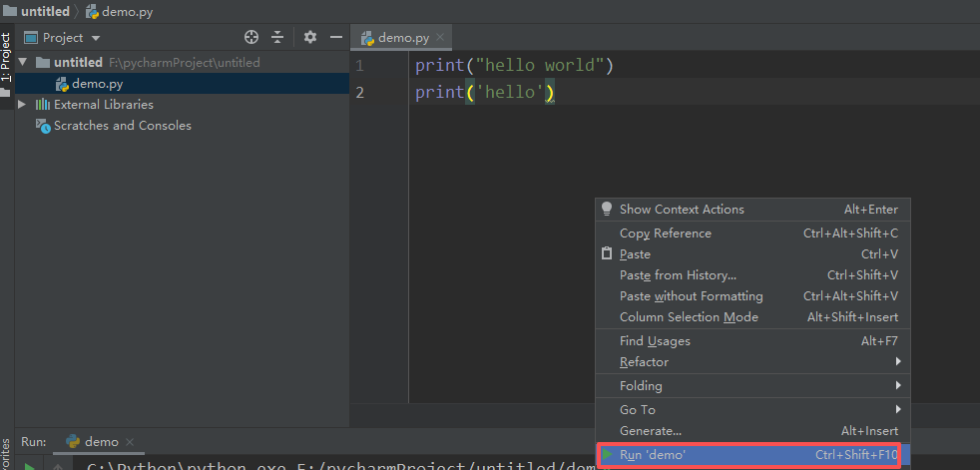Click the clipboard Paste icon in context menu
Screen dimensions: 980x470
[606, 253]
